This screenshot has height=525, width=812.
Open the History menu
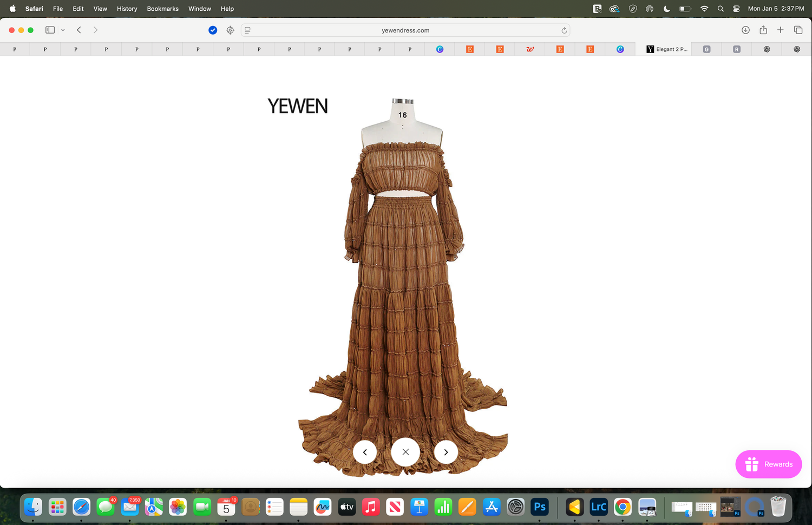(127, 9)
